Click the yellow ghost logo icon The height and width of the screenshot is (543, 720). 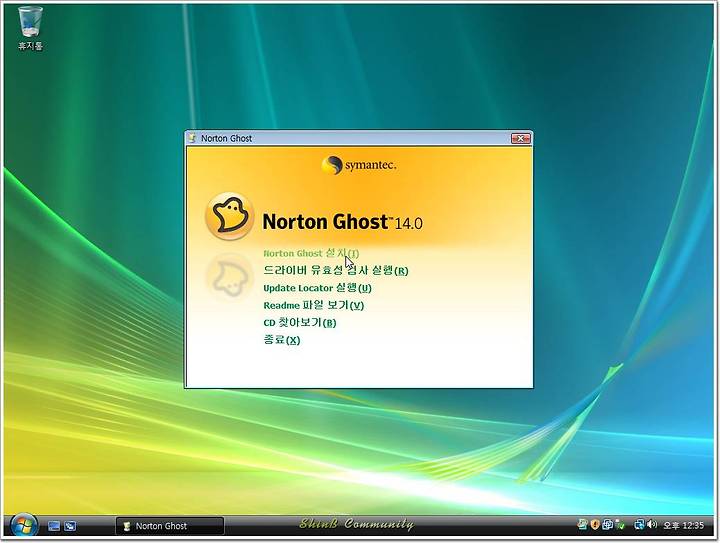(229, 216)
